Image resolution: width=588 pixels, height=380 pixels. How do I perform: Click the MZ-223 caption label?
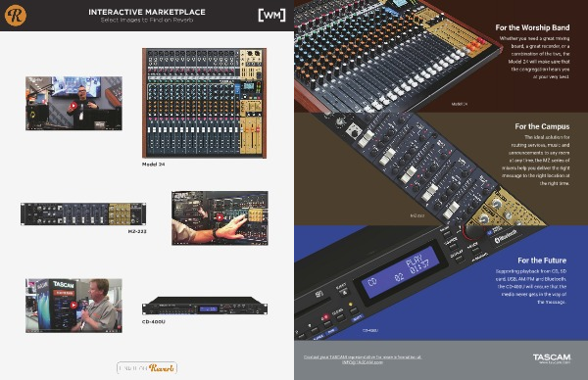coord(137,231)
